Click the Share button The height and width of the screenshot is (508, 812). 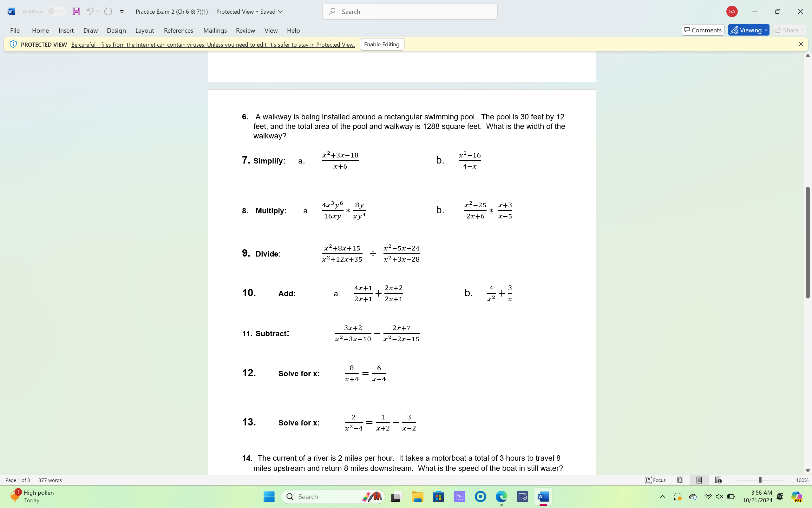point(789,30)
